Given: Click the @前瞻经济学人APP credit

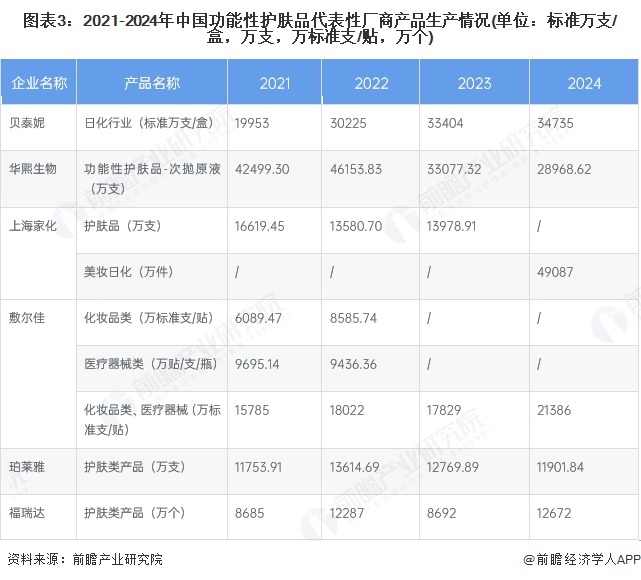Looking at the screenshot, I should click(x=582, y=559).
